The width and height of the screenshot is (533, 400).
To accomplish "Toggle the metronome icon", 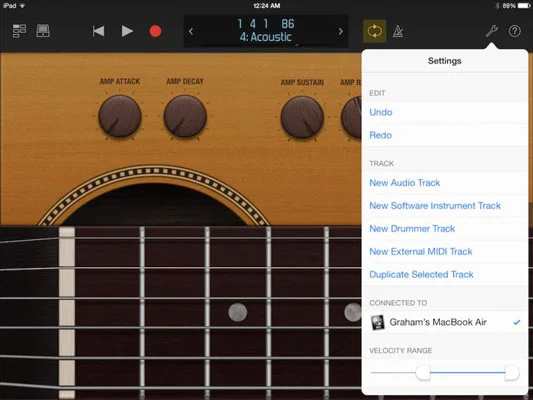I will (398, 31).
